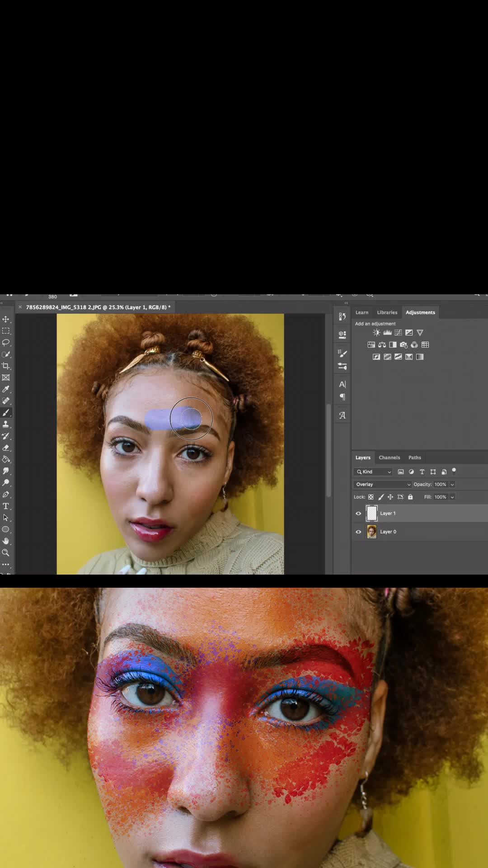Open the Learn panel tab

[x=362, y=312]
